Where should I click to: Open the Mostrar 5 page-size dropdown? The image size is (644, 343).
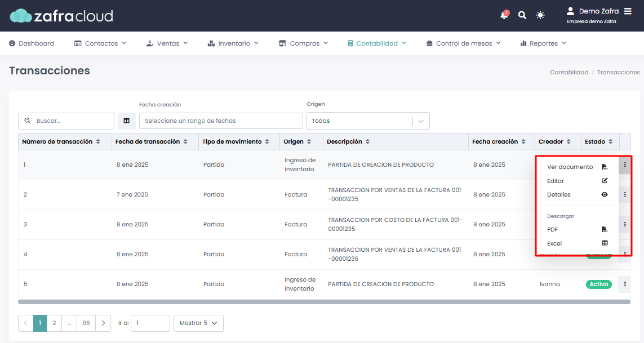[x=198, y=323]
